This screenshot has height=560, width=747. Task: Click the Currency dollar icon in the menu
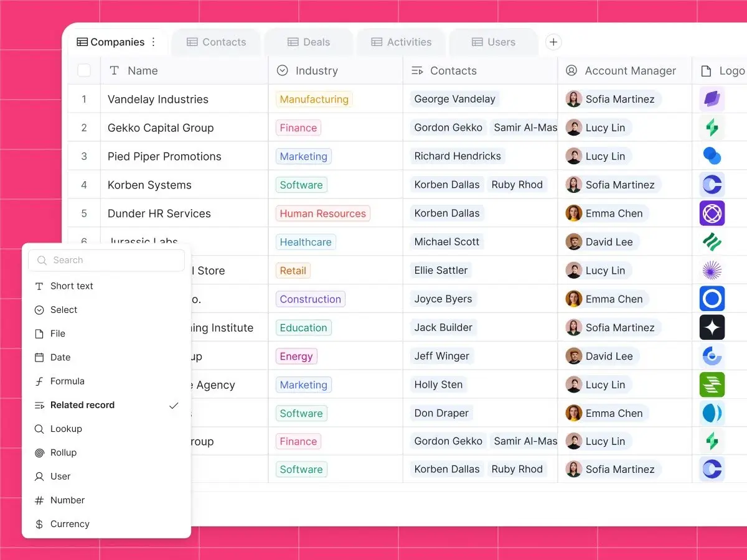(39, 523)
